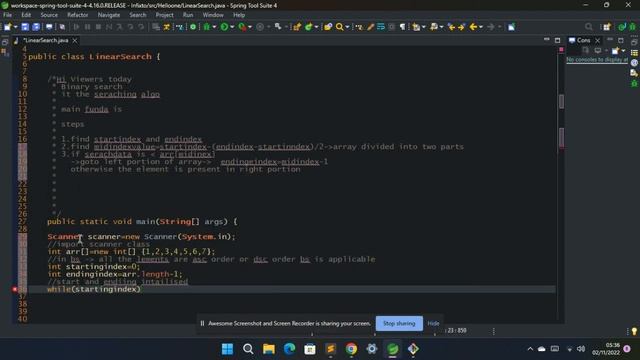The image size is (640, 360).
Task: Switch to the Java perspective icon
Action: click(622, 27)
